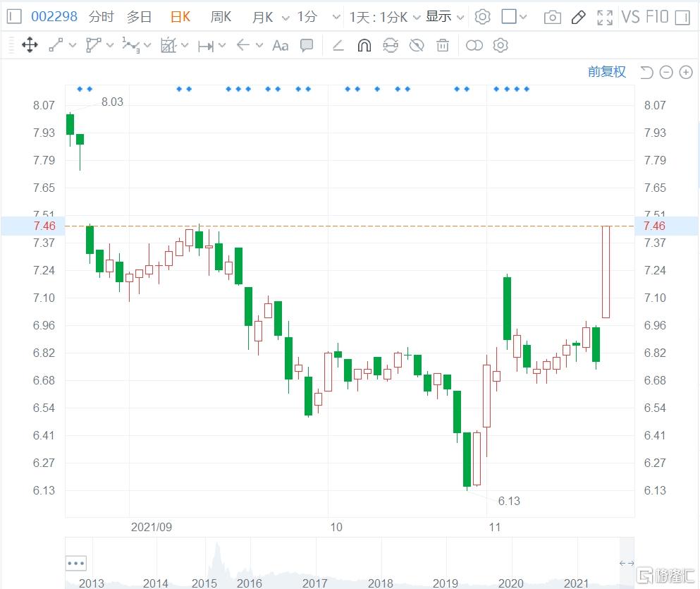Click the ellipsis button in timeline
Screen dimensions: 700x589
click(76, 563)
